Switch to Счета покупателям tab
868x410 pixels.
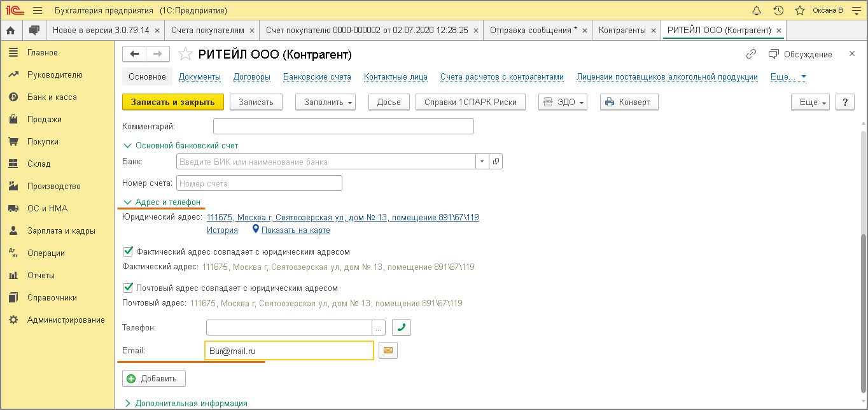click(x=207, y=30)
